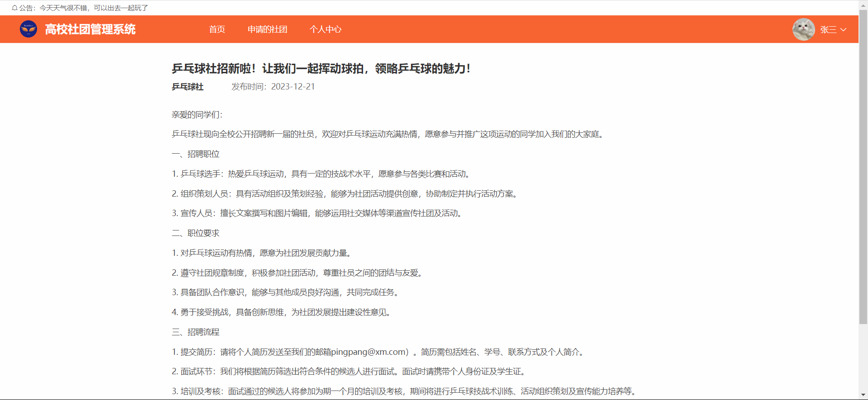The height and width of the screenshot is (400, 868).
Task: Click the line starting 1. 提交简历
Action: [x=379, y=352]
